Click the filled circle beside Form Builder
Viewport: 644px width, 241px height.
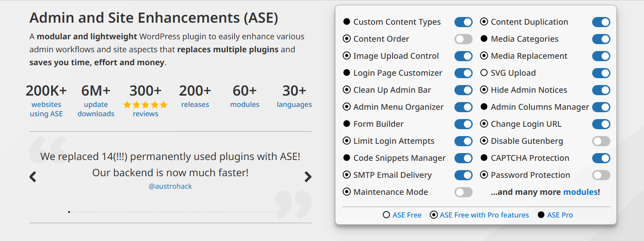pyautogui.click(x=347, y=124)
